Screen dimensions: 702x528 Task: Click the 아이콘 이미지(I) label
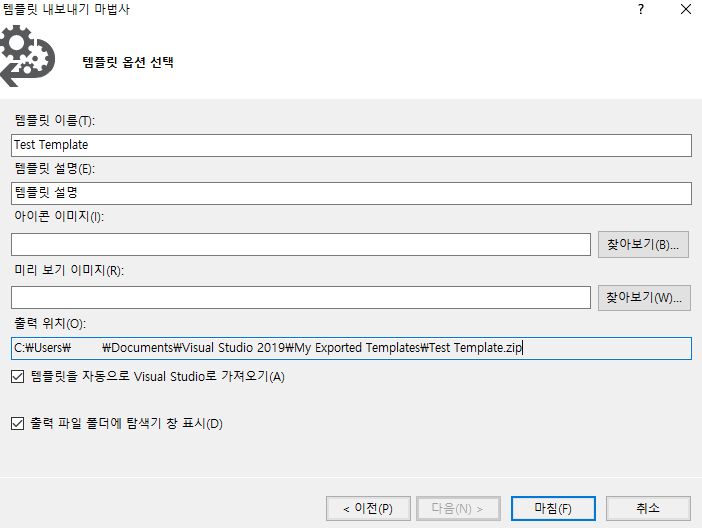pyautogui.click(x=59, y=216)
